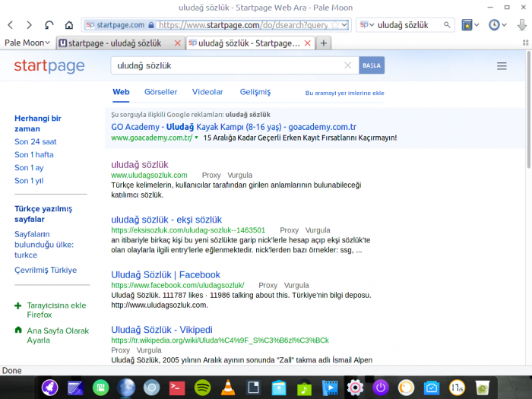
Task: Clear the search query with the X
Action: (348, 65)
